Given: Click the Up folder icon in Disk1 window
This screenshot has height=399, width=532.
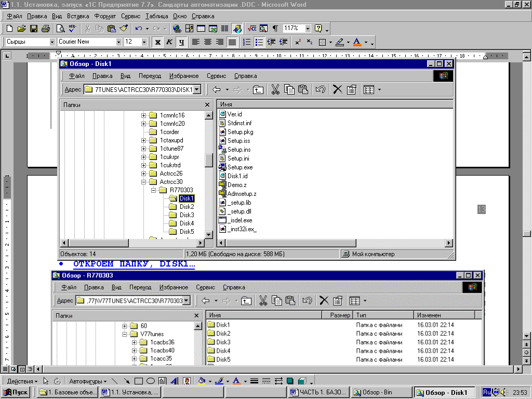Looking at the screenshot, I should [x=258, y=89].
